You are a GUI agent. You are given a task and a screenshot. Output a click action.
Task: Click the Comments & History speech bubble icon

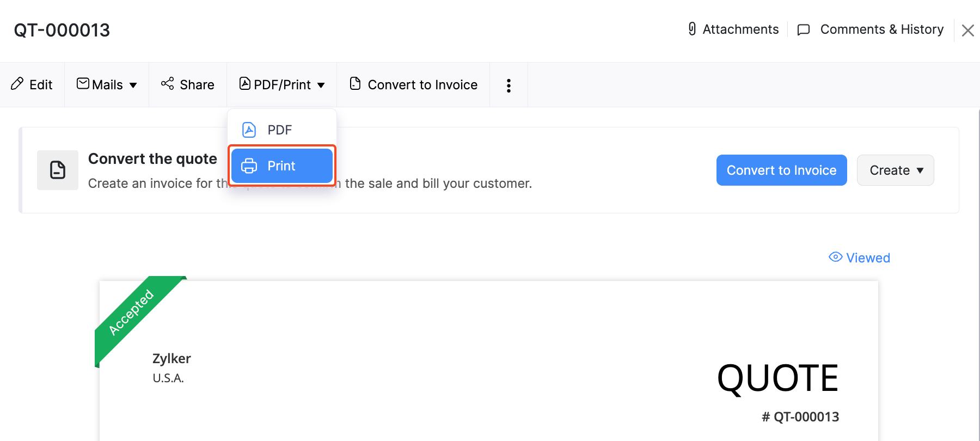[804, 29]
